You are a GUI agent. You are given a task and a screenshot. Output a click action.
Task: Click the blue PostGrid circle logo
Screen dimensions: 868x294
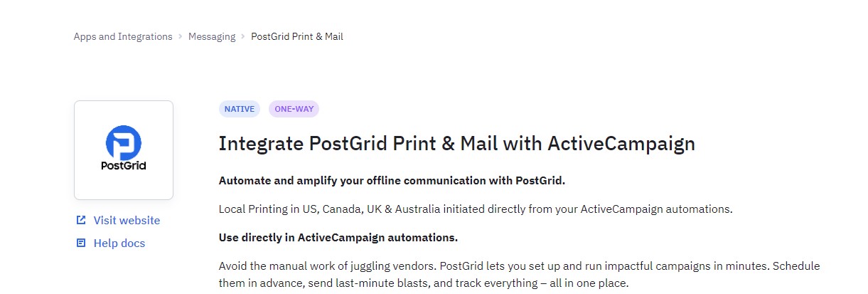coord(124,142)
